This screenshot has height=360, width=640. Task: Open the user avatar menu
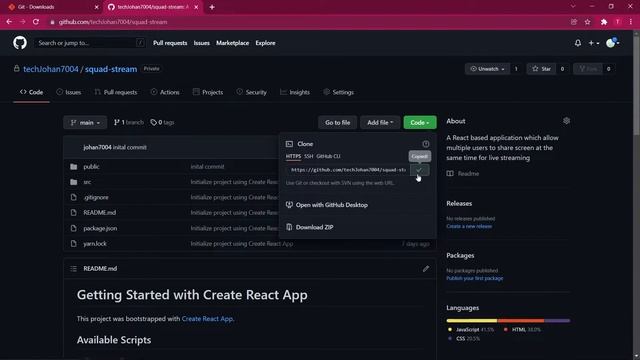pyautogui.click(x=612, y=43)
